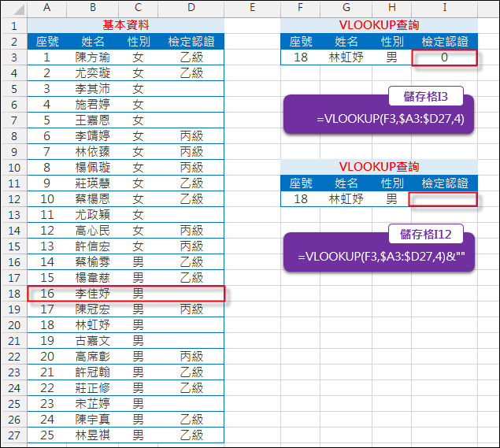Select the name cell 林依臻

click(x=92, y=152)
